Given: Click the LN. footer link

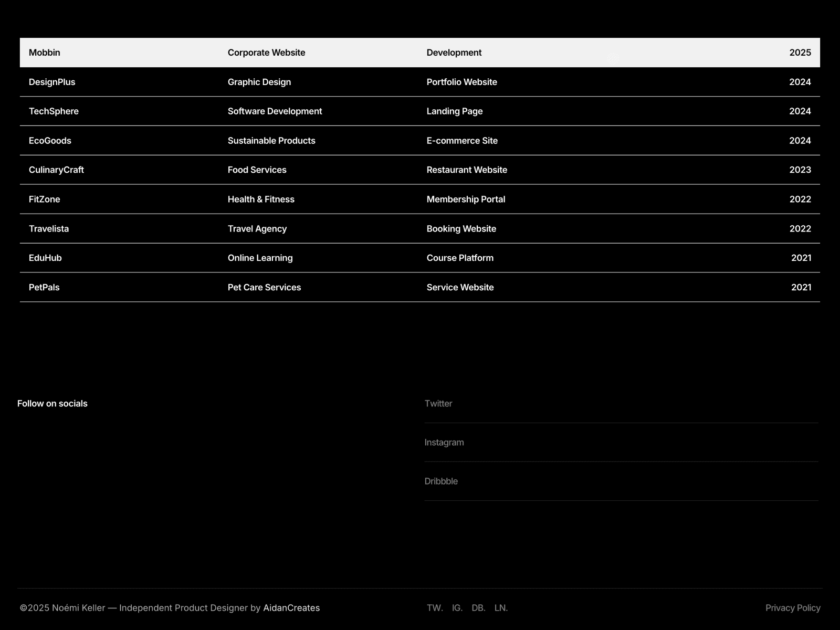Looking at the screenshot, I should [501, 608].
